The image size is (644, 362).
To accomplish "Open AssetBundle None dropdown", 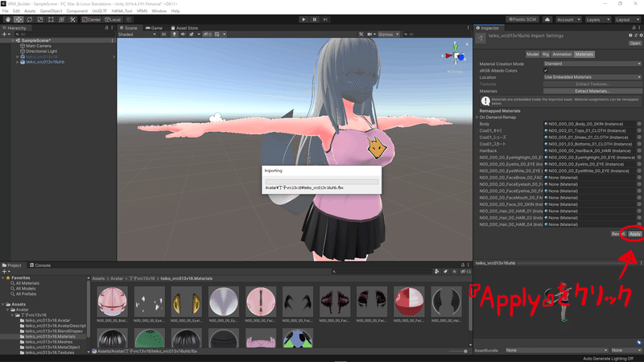I will (556, 350).
